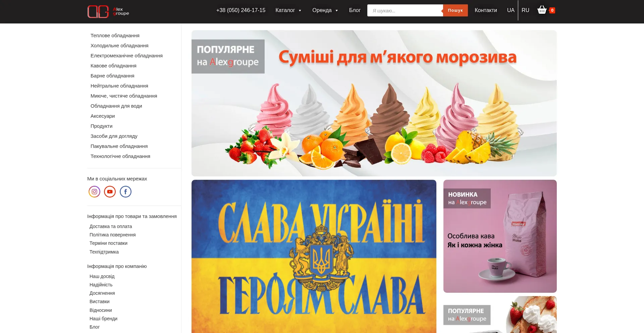Switch site language to UA
644x333 pixels.
tap(511, 10)
